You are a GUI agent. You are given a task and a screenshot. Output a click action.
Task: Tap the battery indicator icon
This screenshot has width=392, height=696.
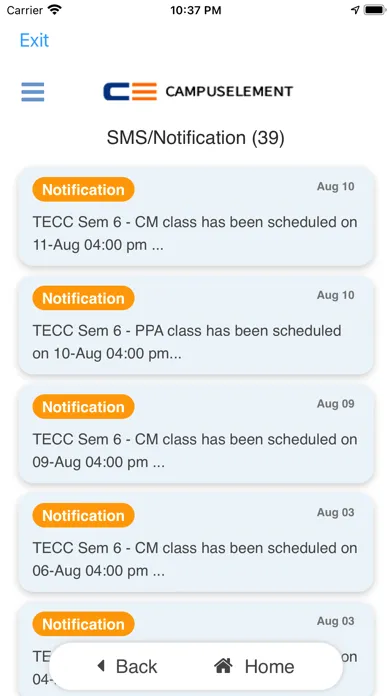pyautogui.click(x=375, y=10)
